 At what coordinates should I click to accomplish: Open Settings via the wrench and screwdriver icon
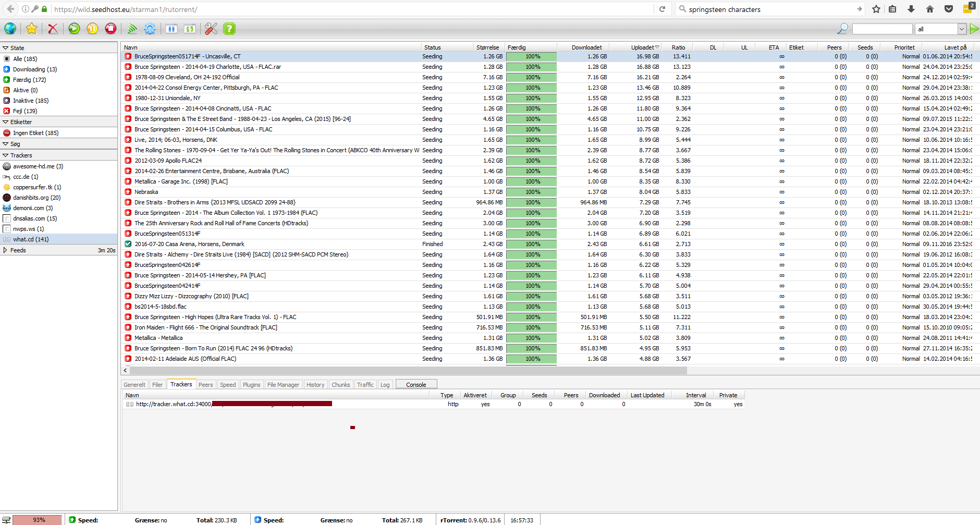[211, 29]
